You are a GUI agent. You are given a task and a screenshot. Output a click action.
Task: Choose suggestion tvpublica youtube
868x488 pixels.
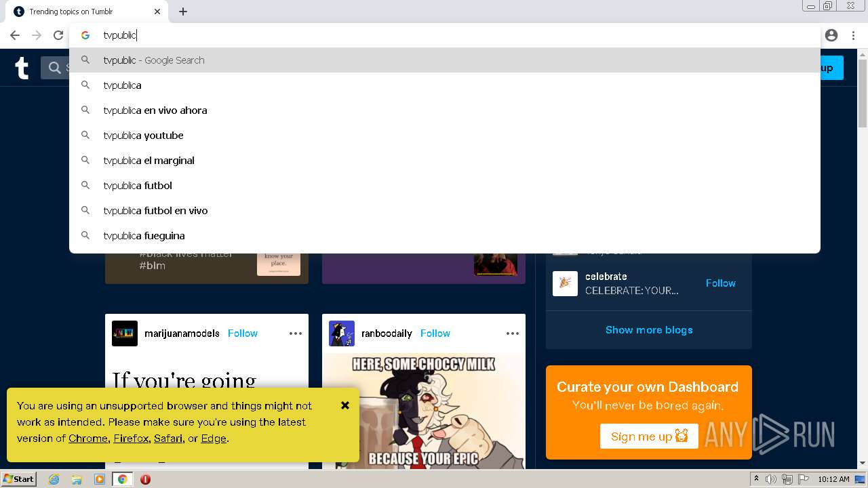point(445,136)
